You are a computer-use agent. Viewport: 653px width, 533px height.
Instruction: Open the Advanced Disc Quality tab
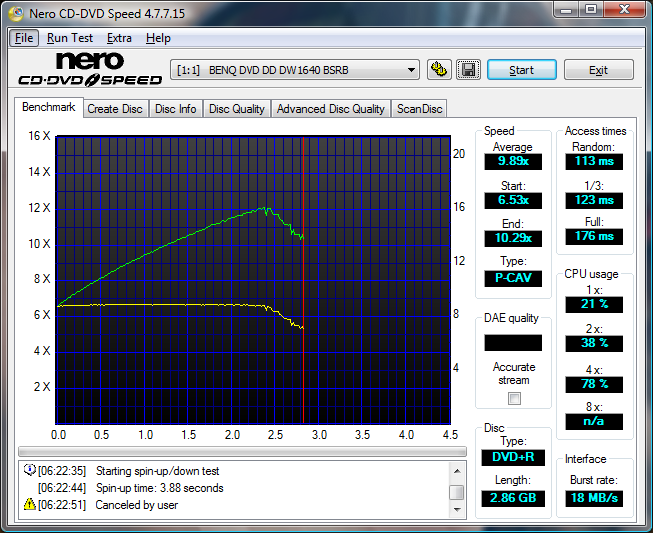pyautogui.click(x=330, y=109)
